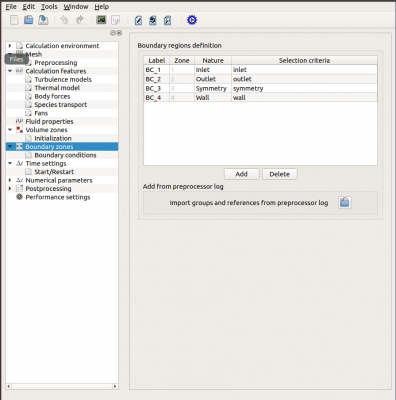Open the Tools menu

(x=49, y=7)
